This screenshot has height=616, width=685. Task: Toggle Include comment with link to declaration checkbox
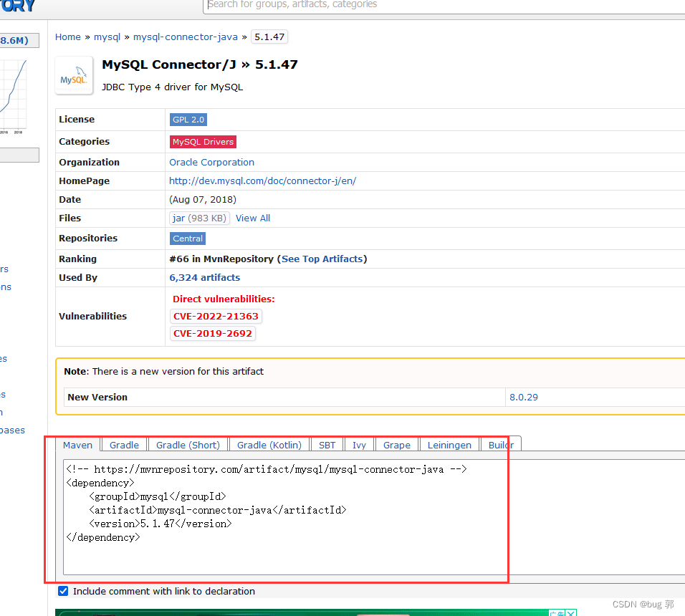pos(63,591)
